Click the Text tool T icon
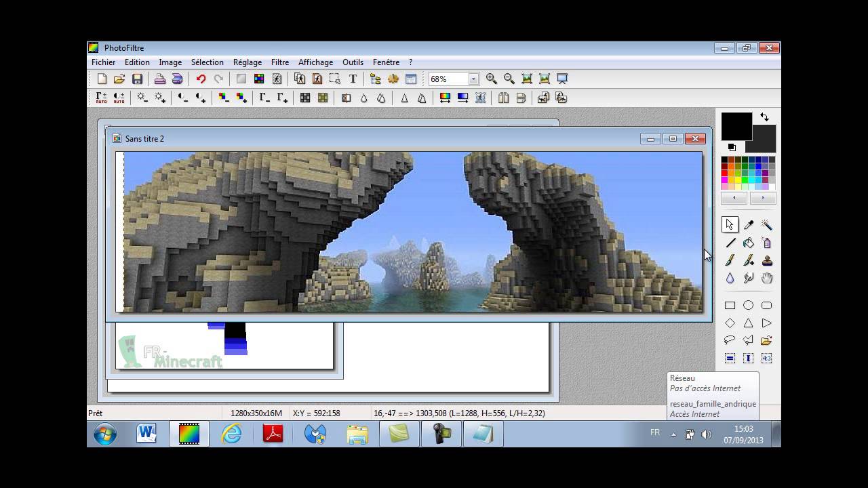The height and width of the screenshot is (488, 868). tap(353, 79)
